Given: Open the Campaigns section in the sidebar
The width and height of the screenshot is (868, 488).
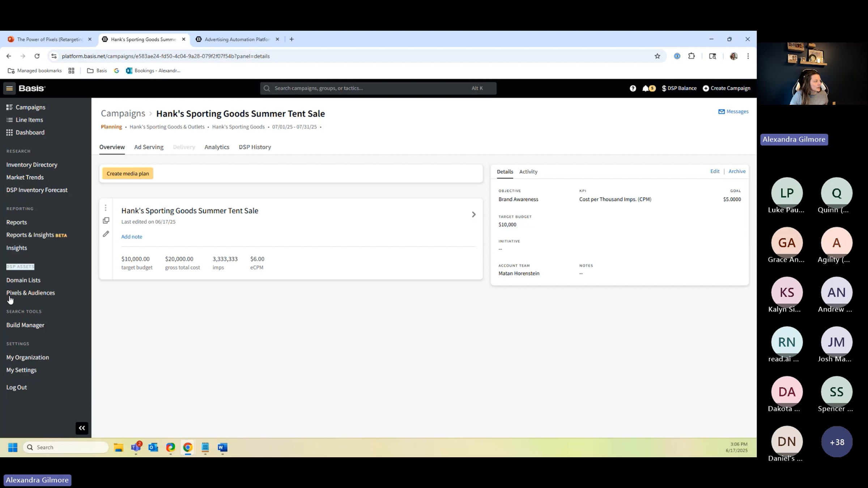Looking at the screenshot, I should pyautogui.click(x=30, y=107).
